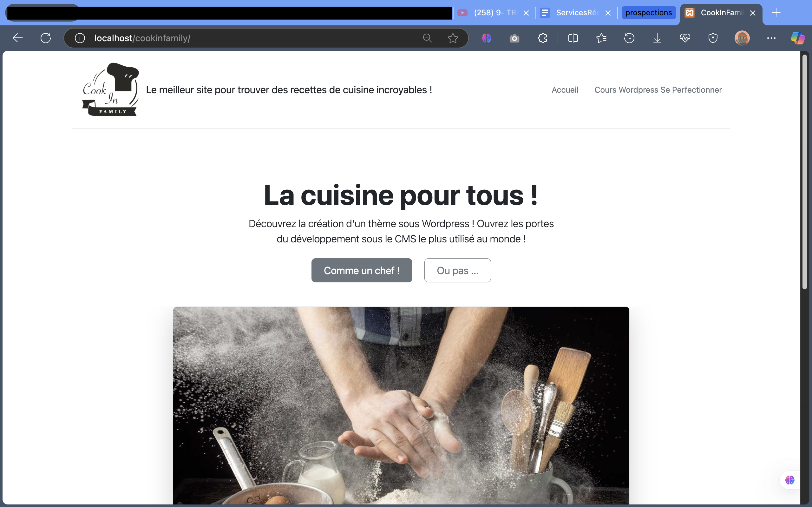Toggle split screen view icon
The height and width of the screenshot is (507, 812).
point(573,38)
